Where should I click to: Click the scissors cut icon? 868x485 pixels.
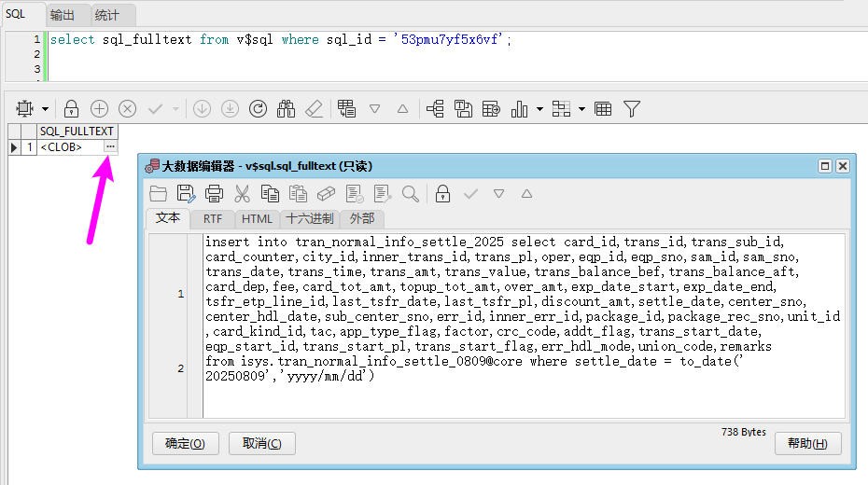click(243, 194)
